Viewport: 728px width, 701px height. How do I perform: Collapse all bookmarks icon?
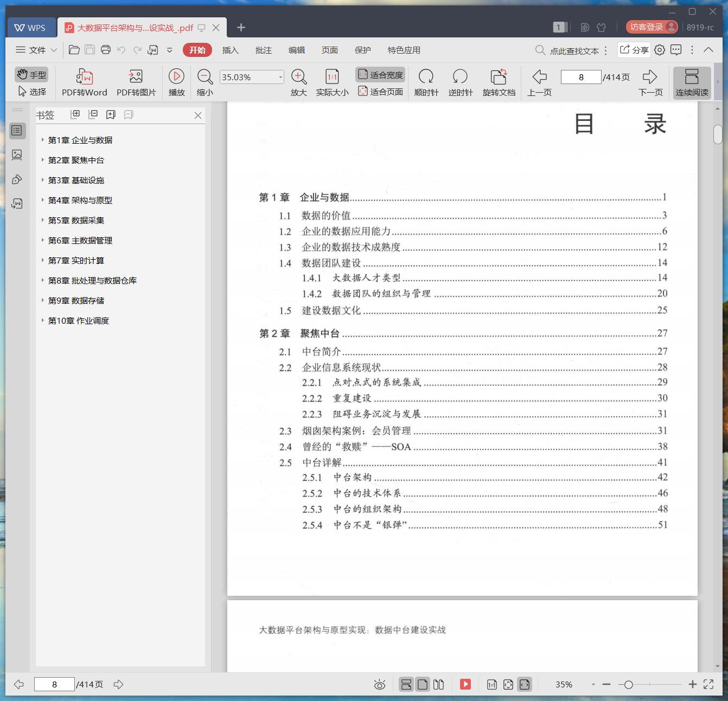point(93,114)
